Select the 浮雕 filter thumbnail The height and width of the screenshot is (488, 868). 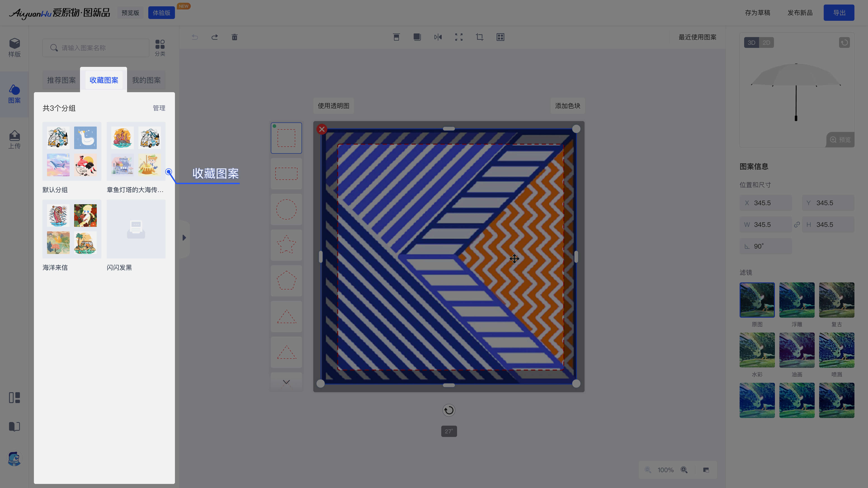click(797, 300)
